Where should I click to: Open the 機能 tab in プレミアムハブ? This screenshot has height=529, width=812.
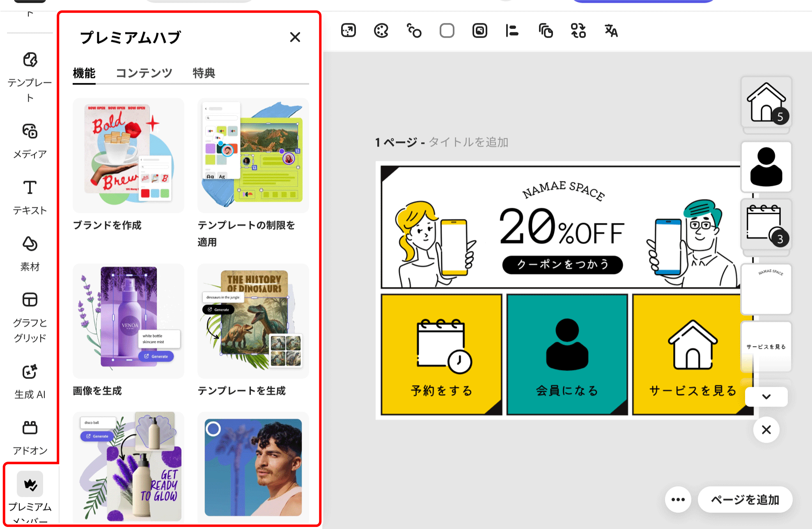[84, 73]
